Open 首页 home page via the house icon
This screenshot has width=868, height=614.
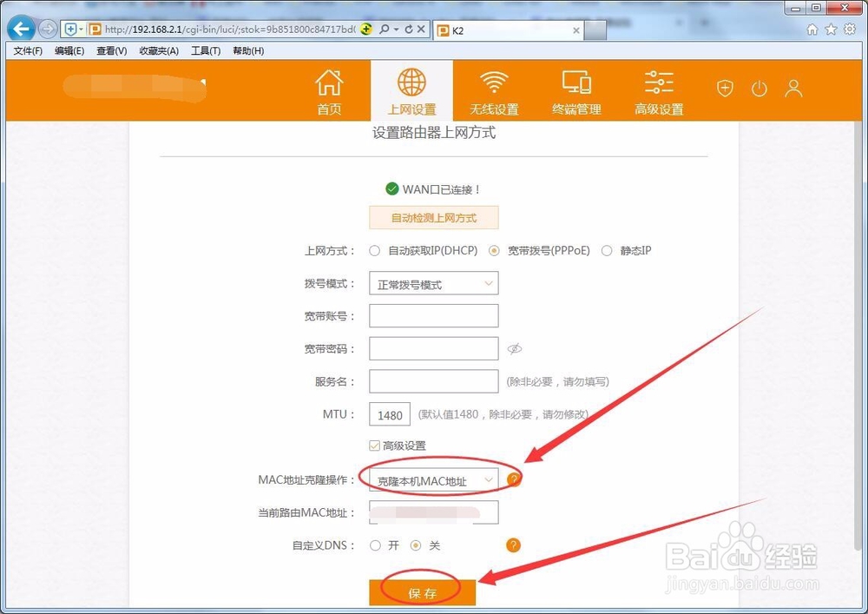coord(330,87)
